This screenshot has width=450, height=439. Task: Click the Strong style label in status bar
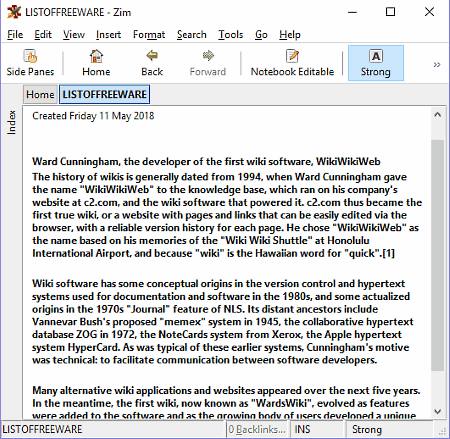pyautogui.click(x=367, y=429)
